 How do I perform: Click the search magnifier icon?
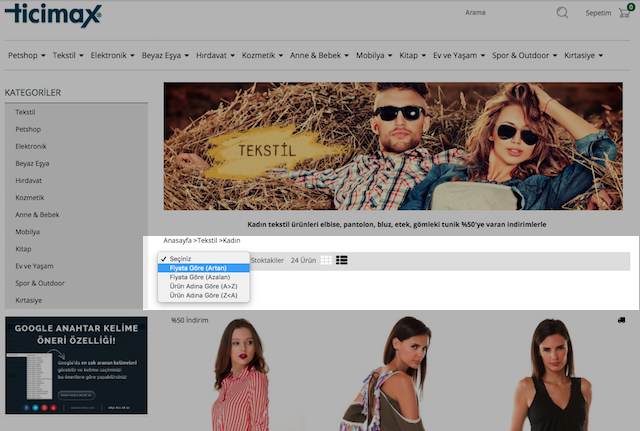(562, 13)
